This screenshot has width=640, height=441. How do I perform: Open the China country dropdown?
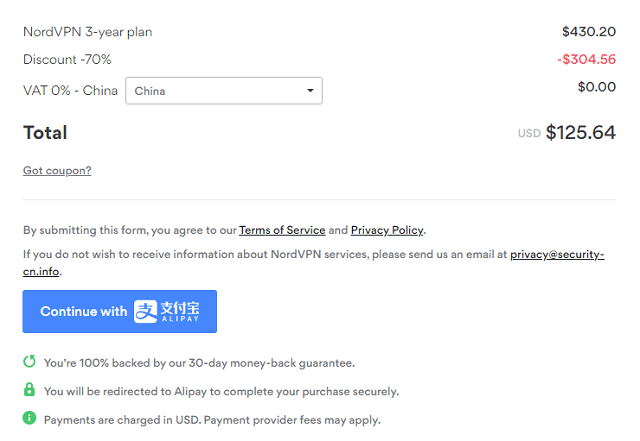pyautogui.click(x=222, y=91)
